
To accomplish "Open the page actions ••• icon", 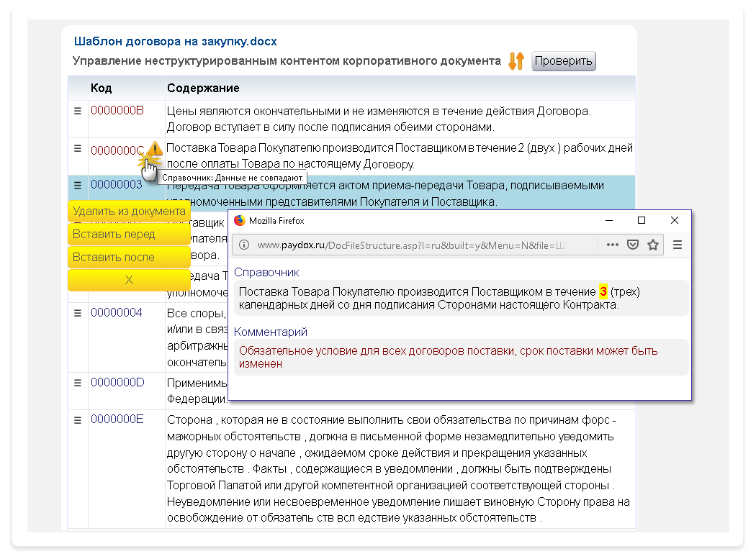I will click(x=613, y=245).
